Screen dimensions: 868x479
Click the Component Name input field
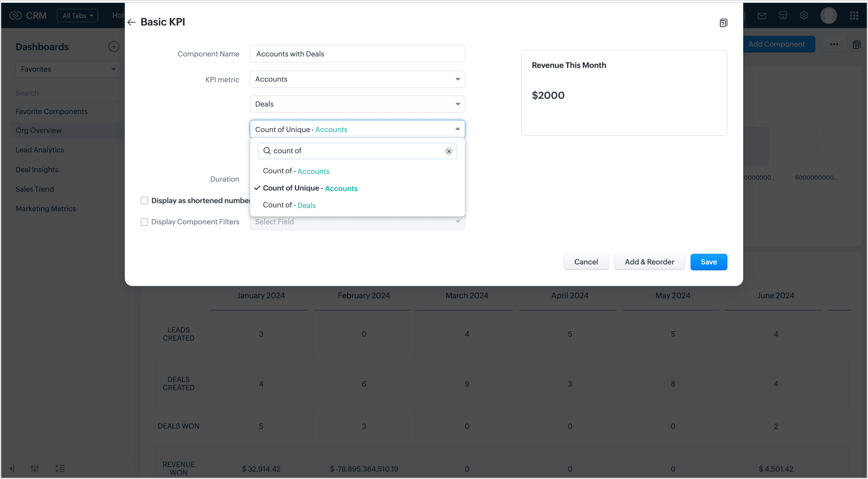coord(357,54)
